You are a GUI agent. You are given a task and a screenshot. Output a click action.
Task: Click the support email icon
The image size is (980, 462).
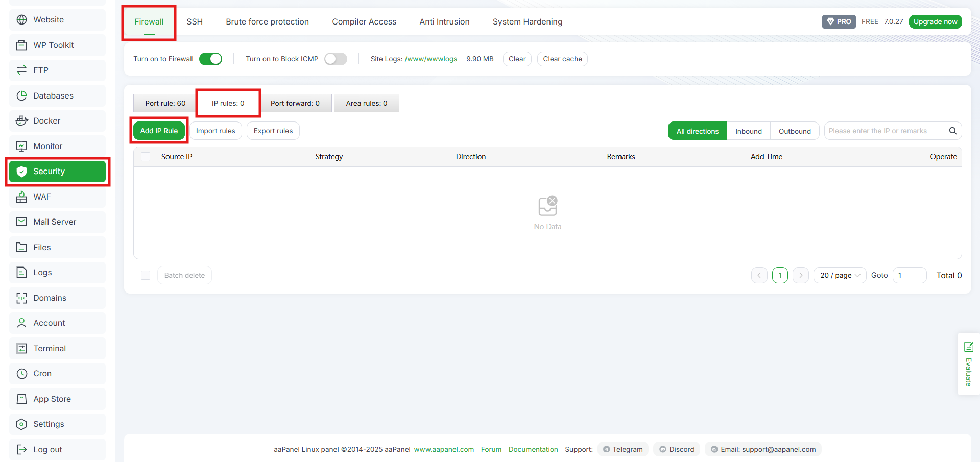click(714, 449)
